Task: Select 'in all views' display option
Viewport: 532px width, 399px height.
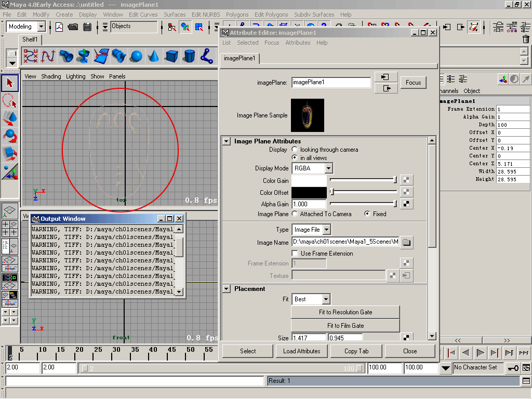Action: pos(295,158)
